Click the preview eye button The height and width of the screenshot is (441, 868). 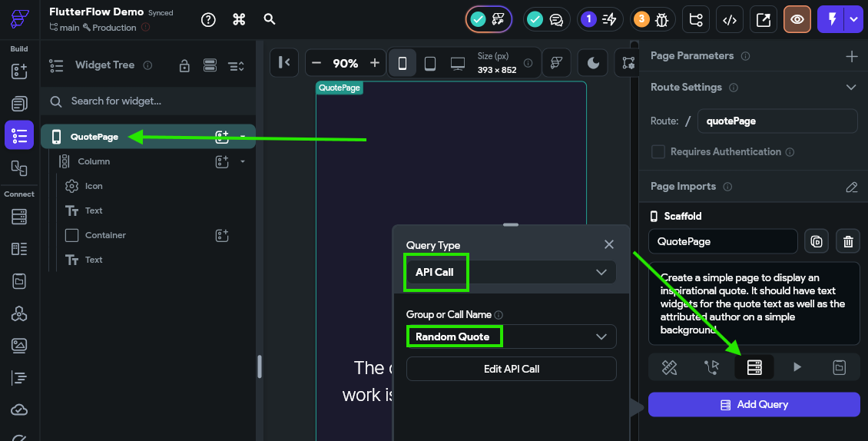click(797, 19)
